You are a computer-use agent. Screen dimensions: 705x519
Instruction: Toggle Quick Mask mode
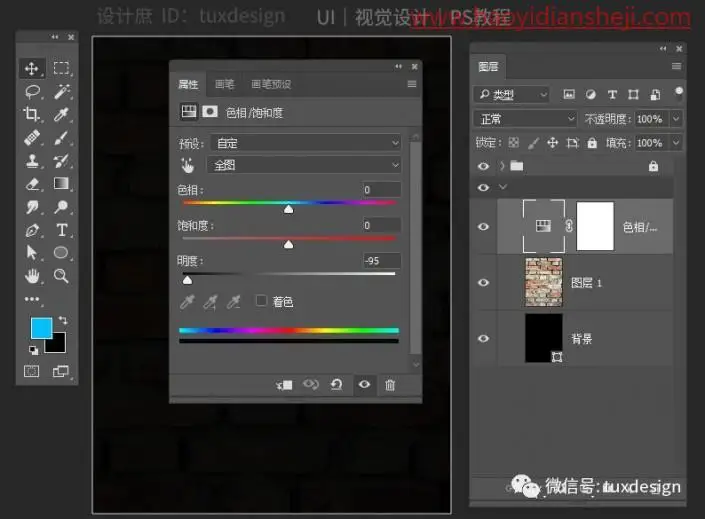(x=31, y=371)
